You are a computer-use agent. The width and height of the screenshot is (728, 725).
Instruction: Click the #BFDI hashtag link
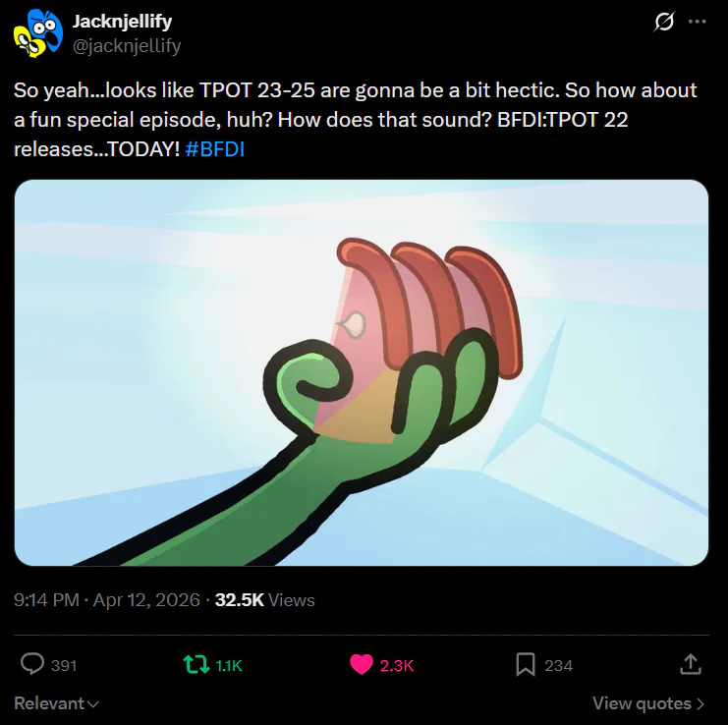point(214,149)
